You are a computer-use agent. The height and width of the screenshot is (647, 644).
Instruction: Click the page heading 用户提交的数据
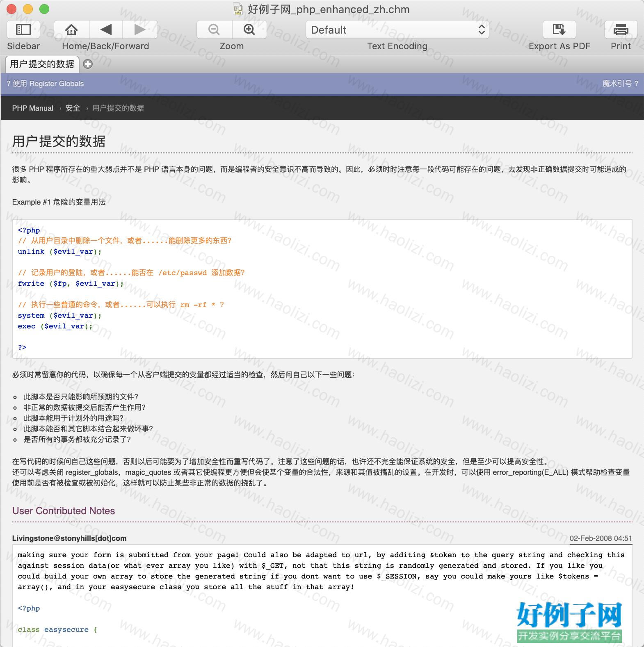59,141
